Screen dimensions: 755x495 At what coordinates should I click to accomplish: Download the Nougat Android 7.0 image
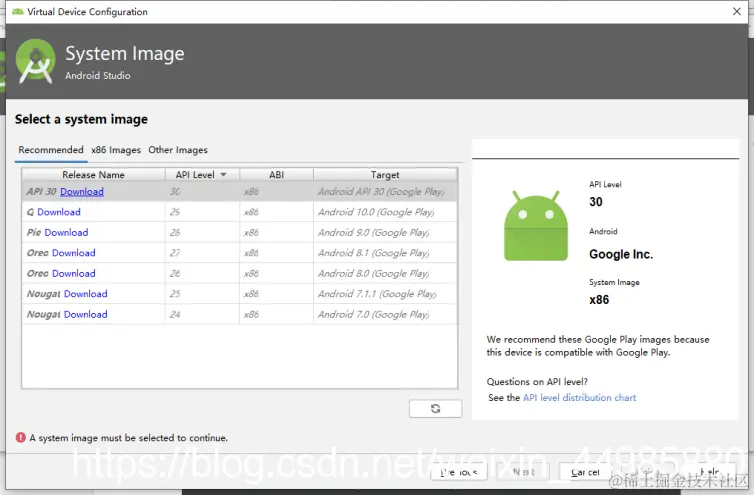(x=86, y=314)
